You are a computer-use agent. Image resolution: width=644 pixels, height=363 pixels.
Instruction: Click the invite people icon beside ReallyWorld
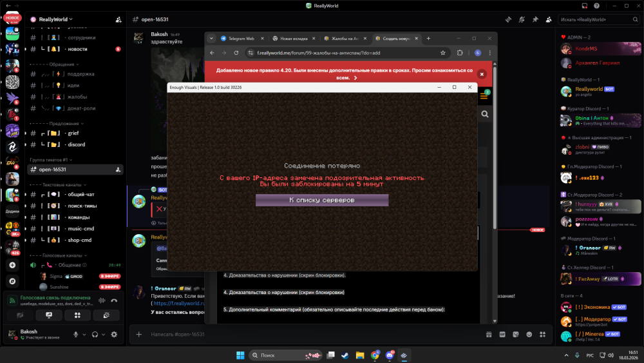[118, 19]
